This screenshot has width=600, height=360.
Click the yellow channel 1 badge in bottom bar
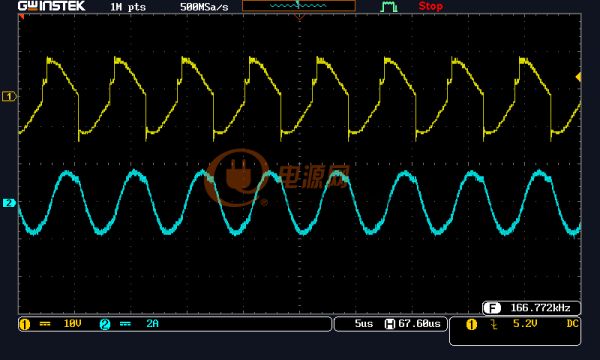pyautogui.click(x=24, y=324)
